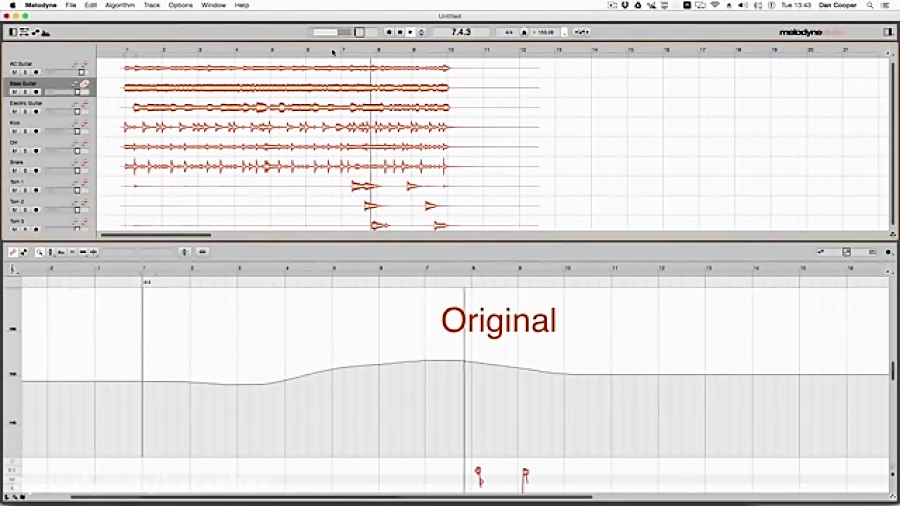Click the fourth icon in the top-left toolbar group
This screenshot has height=506, width=900.
45,32
